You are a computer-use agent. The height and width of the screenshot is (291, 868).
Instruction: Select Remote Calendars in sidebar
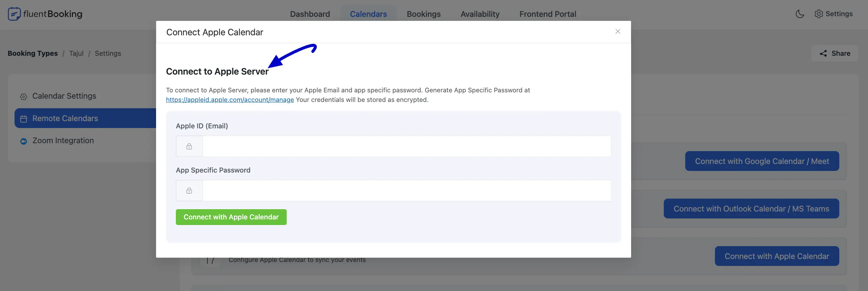85,118
